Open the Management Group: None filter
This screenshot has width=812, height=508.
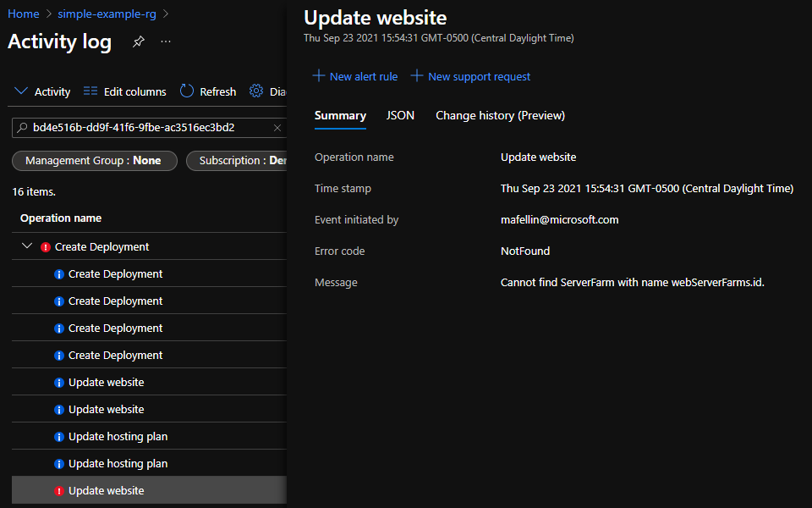coord(94,160)
